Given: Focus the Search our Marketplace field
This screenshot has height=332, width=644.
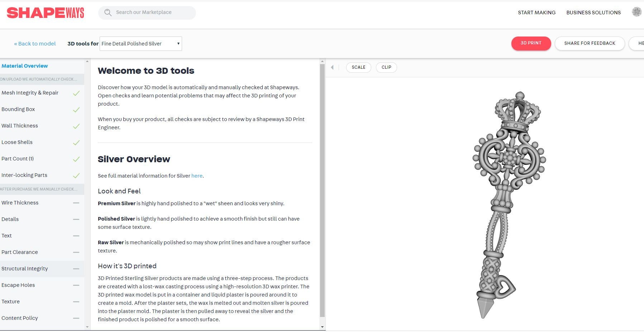Looking at the screenshot, I should point(147,13).
